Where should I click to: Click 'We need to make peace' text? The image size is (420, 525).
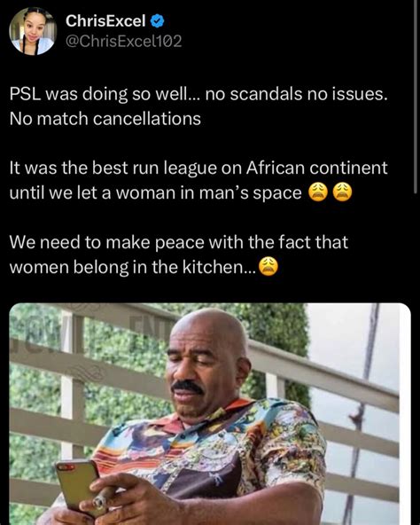179,242
